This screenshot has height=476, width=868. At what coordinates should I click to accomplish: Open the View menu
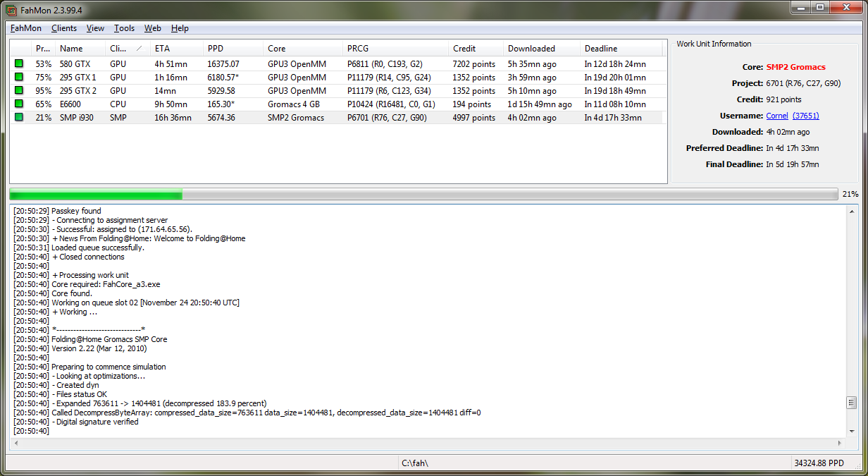95,28
